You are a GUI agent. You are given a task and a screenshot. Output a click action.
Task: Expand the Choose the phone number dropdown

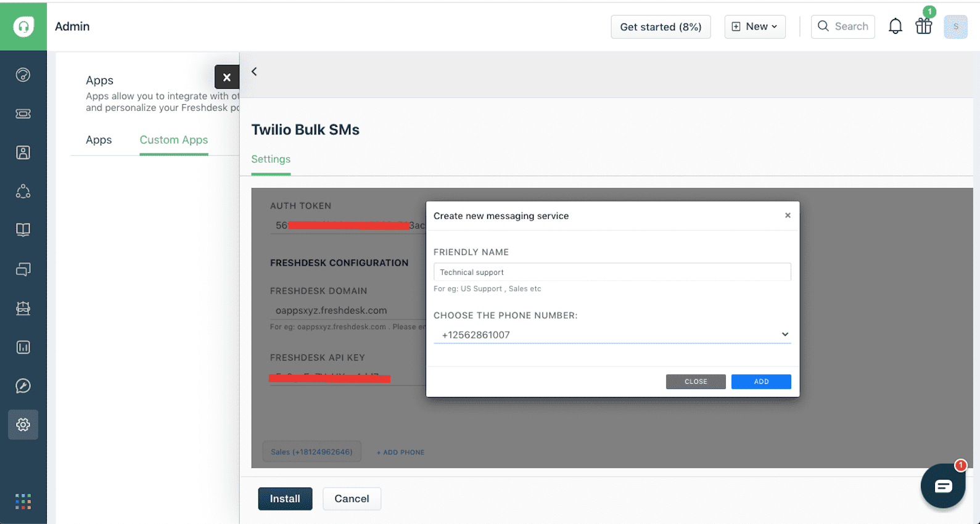[612, 335]
